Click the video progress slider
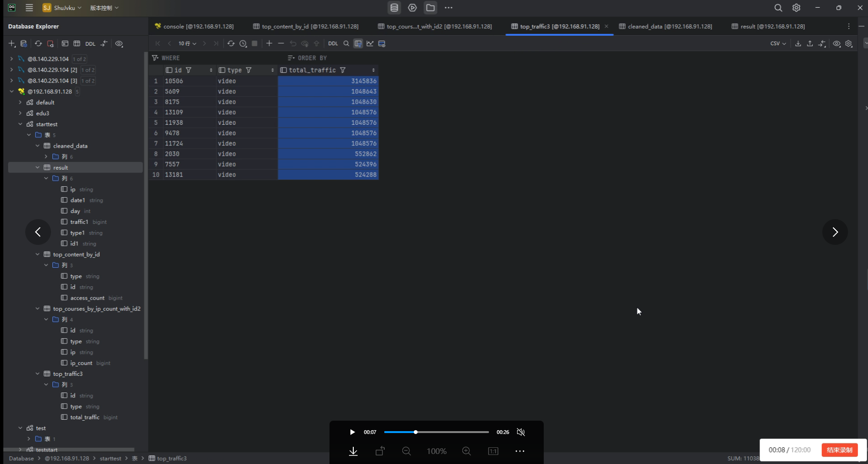The image size is (868, 464). [436, 432]
